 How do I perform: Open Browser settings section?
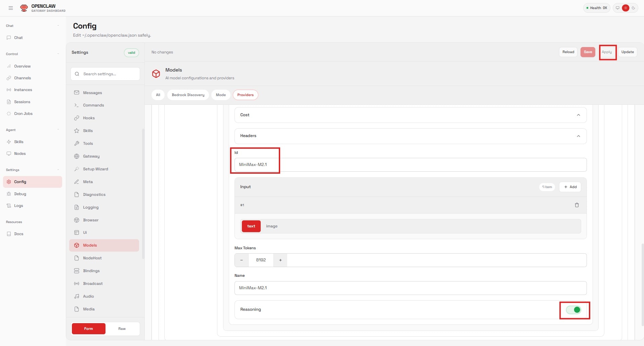tap(91, 220)
